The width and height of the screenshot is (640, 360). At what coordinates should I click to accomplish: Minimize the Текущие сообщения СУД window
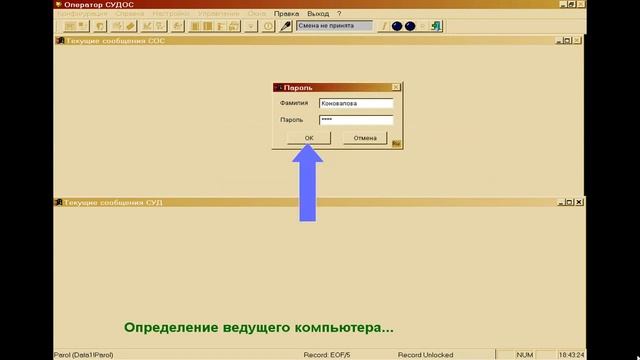pyautogui.click(x=560, y=202)
